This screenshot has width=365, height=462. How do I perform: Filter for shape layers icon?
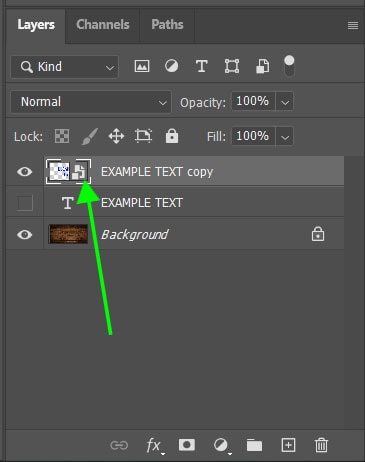point(232,66)
